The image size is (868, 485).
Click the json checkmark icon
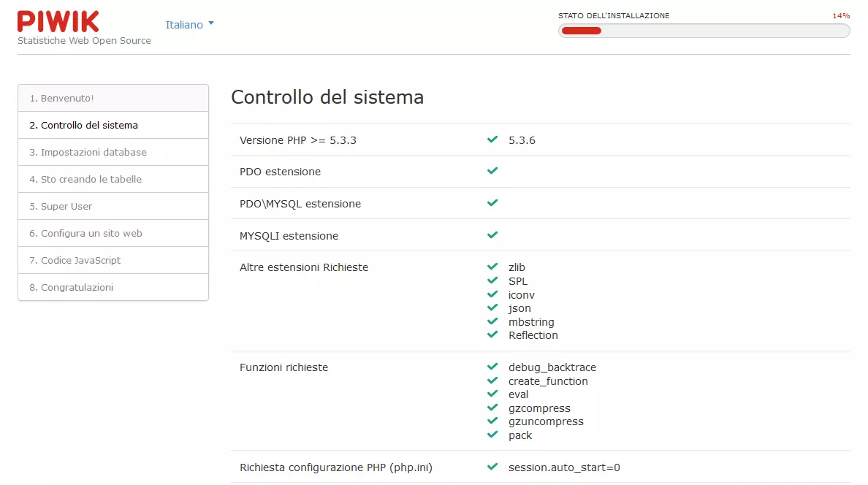coord(492,308)
